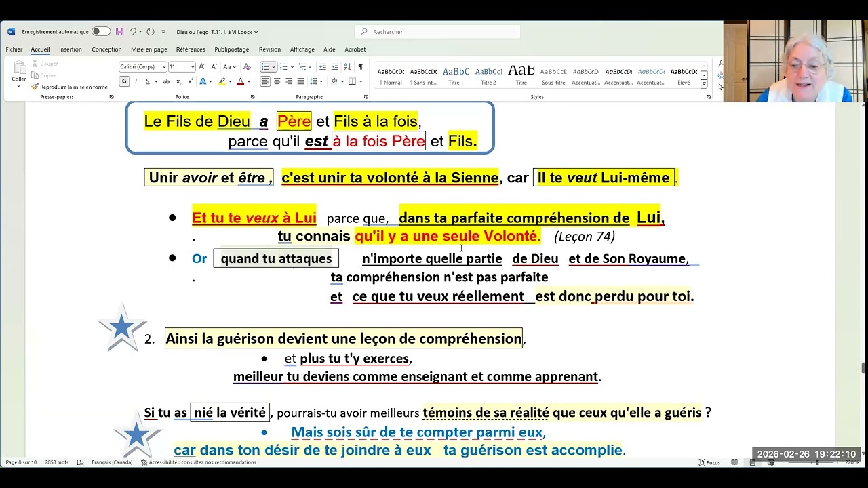
Task: Apply red font color
Action: (x=240, y=81)
